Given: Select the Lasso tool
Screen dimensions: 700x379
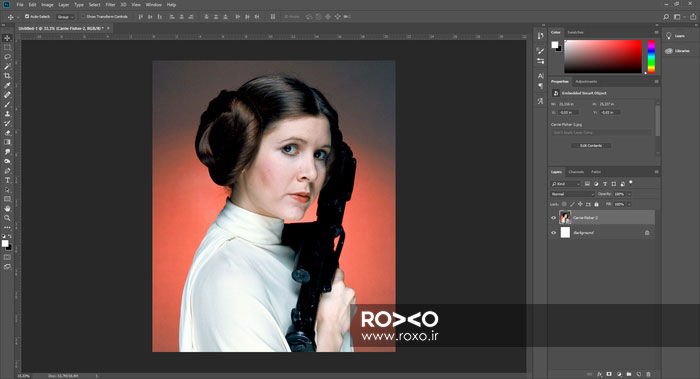Looking at the screenshot, I should point(7,57).
